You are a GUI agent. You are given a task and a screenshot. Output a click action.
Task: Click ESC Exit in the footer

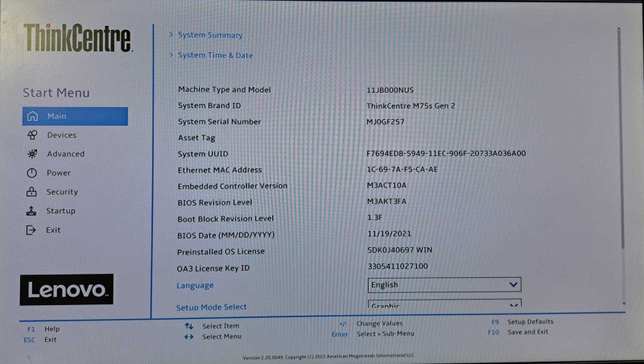click(x=40, y=340)
